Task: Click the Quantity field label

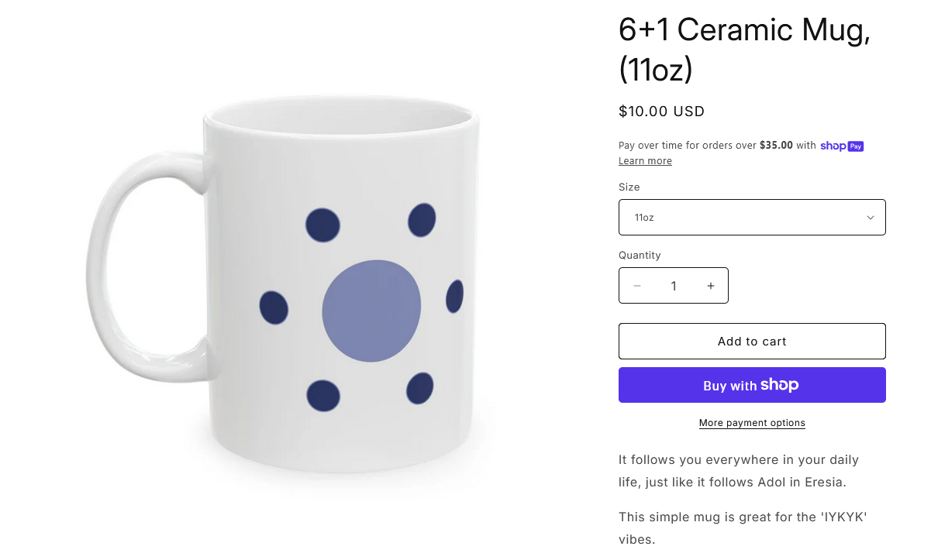Action: pyautogui.click(x=640, y=255)
